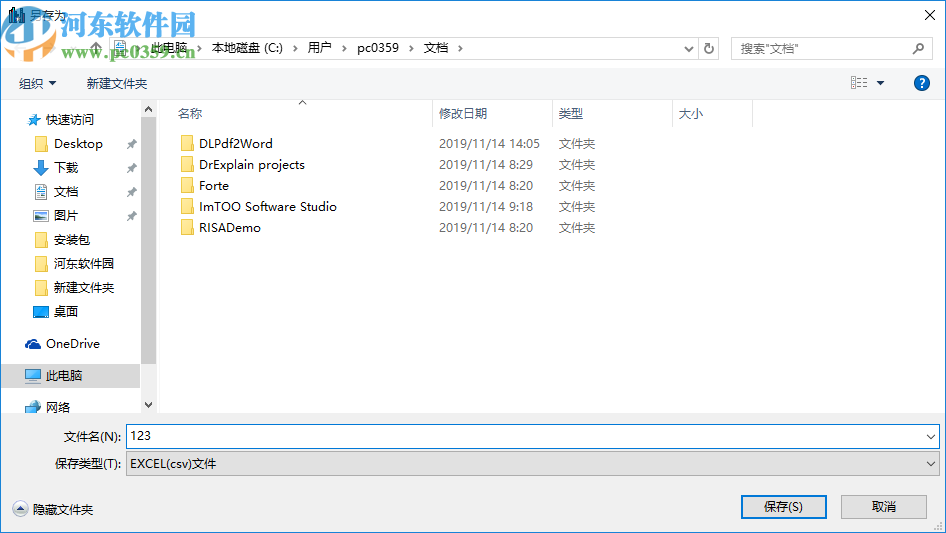The image size is (946, 533).
Task: Click the 此电脑 computer icon in sidebar
Action: [33, 375]
